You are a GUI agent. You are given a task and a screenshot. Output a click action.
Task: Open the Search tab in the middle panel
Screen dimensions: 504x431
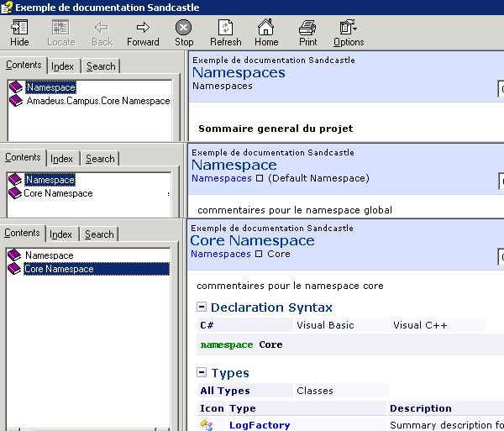pyautogui.click(x=100, y=159)
